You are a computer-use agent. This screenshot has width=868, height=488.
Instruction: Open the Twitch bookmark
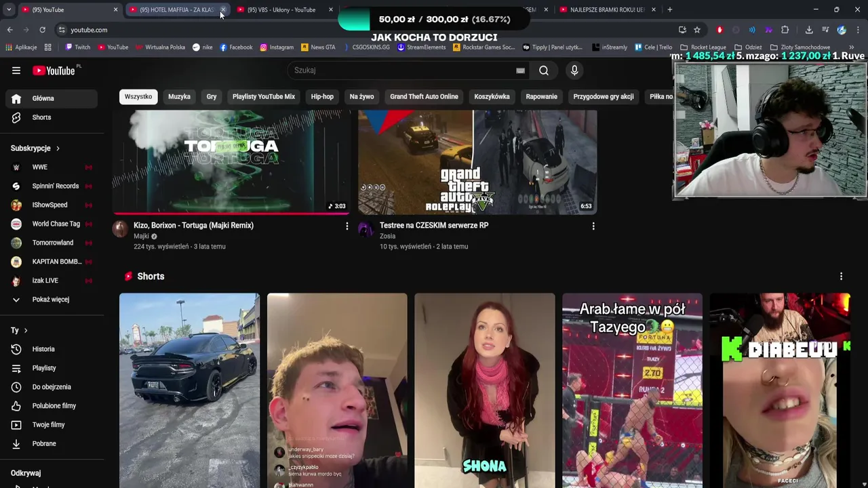77,47
